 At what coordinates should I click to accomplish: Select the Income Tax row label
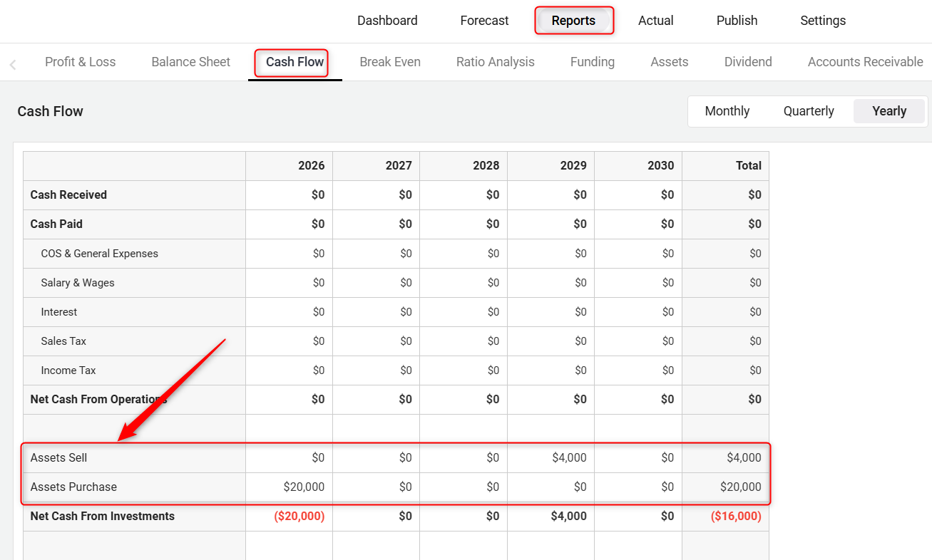[x=68, y=370]
